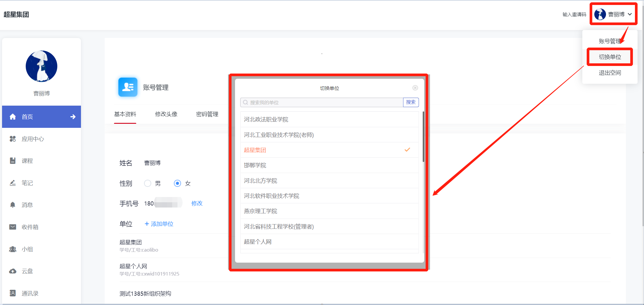Viewport: 644px width, 305px height.
Task: Open 首页 in the sidebar
Action: [x=42, y=117]
